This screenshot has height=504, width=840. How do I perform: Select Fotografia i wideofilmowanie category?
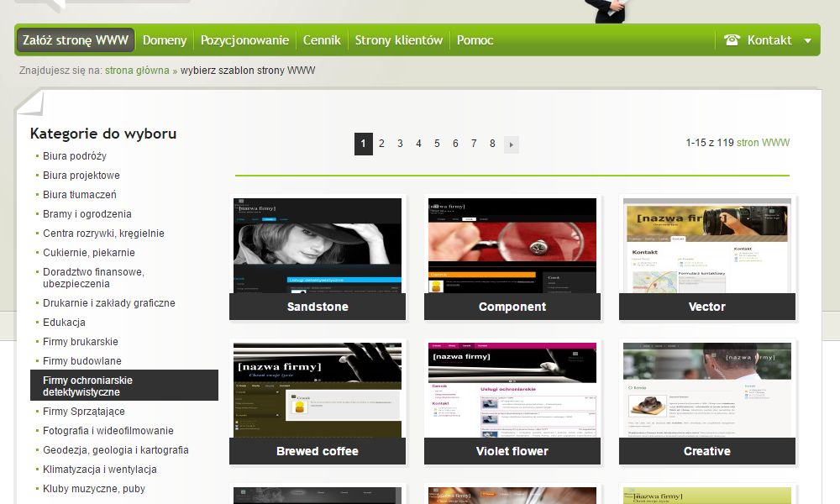click(108, 430)
